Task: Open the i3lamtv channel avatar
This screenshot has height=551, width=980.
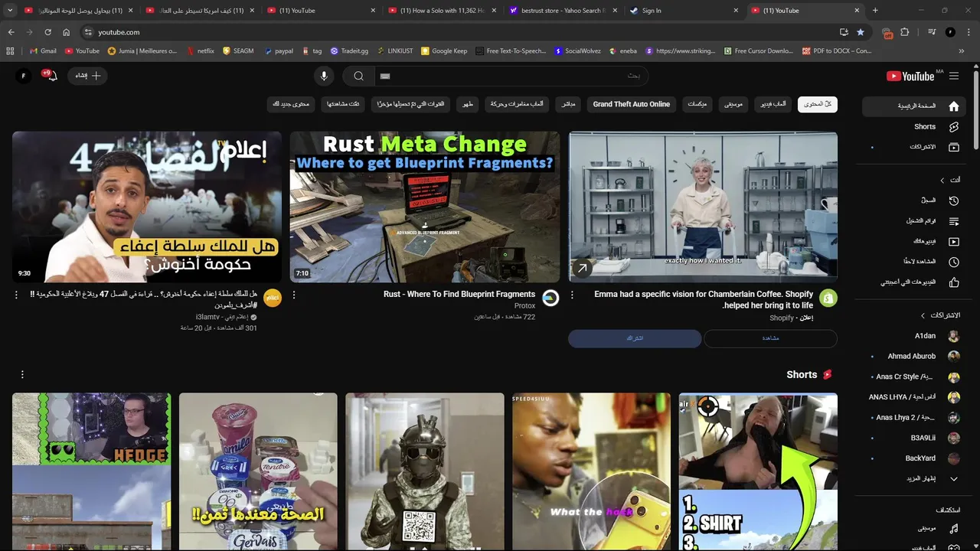Action: click(x=273, y=298)
